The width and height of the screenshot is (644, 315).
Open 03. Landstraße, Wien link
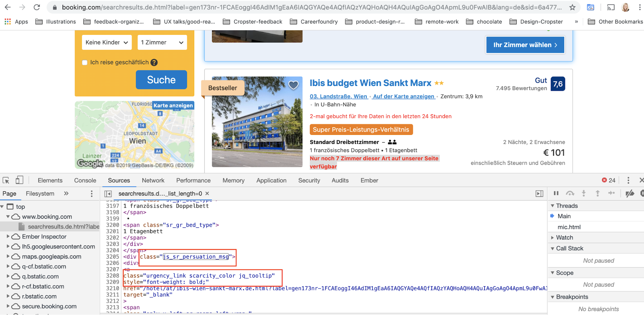(x=338, y=96)
